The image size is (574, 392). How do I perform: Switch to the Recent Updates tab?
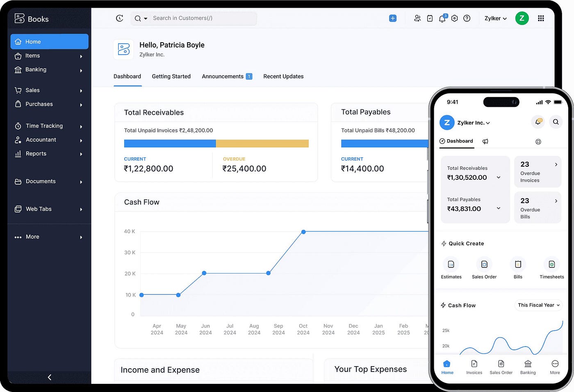(x=283, y=77)
